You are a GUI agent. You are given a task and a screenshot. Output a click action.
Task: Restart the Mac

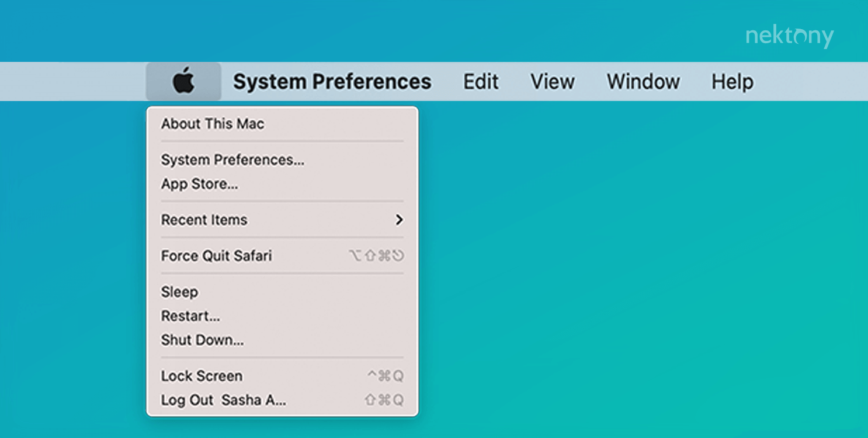click(x=190, y=316)
